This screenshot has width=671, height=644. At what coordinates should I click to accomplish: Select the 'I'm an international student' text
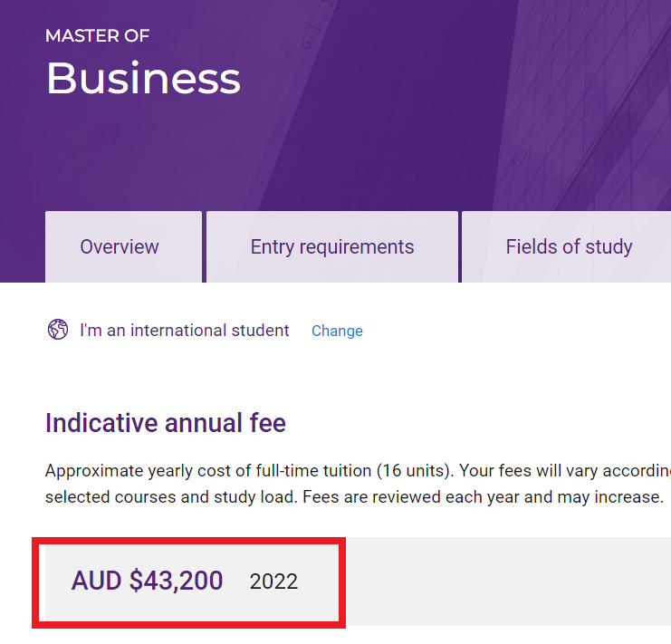[x=185, y=331]
